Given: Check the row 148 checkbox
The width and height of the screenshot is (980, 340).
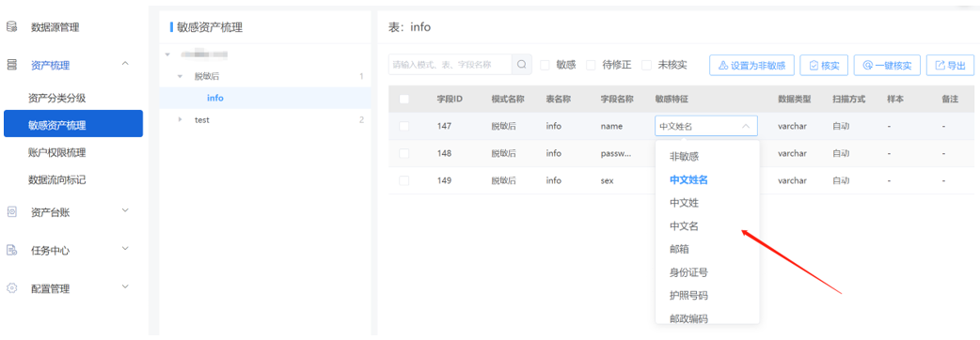Looking at the screenshot, I should [x=403, y=153].
